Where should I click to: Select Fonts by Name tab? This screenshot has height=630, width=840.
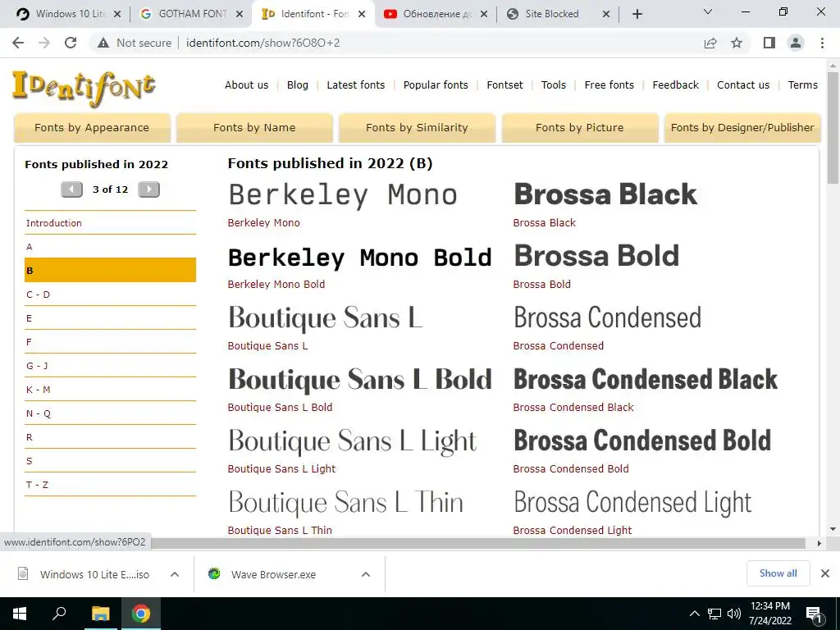(x=254, y=127)
